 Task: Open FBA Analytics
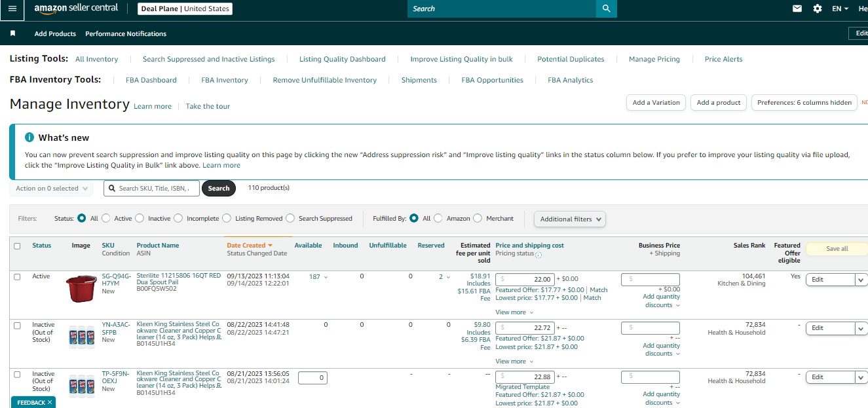571,80
